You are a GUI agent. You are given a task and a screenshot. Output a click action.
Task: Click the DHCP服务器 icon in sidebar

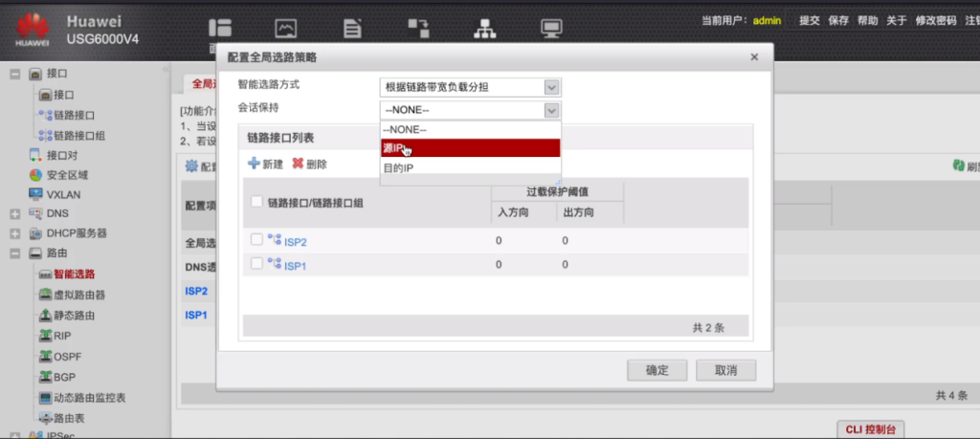point(35,233)
